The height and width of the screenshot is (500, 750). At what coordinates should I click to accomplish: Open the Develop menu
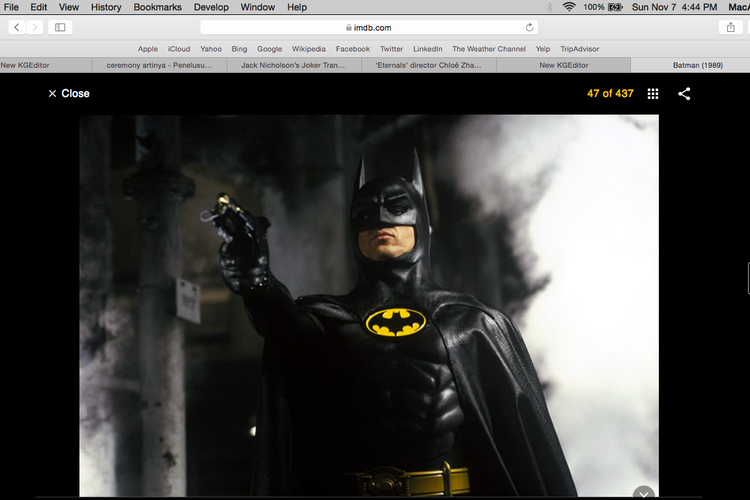(211, 7)
